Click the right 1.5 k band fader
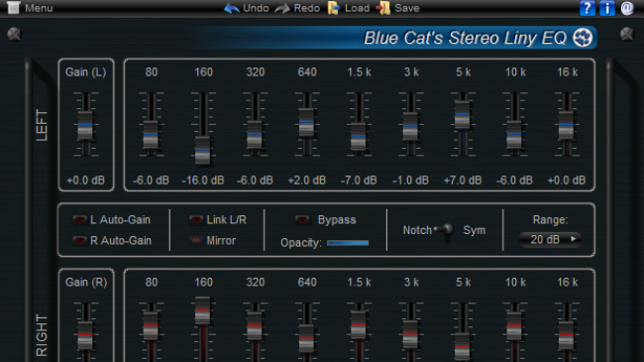Viewport: 644px width, 362px height. [358, 324]
